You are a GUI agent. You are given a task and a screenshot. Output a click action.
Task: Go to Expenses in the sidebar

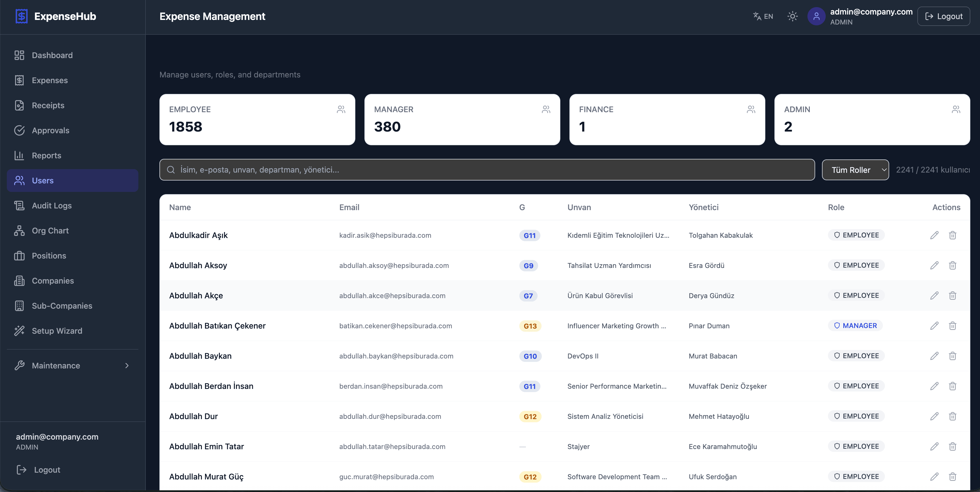73,80
